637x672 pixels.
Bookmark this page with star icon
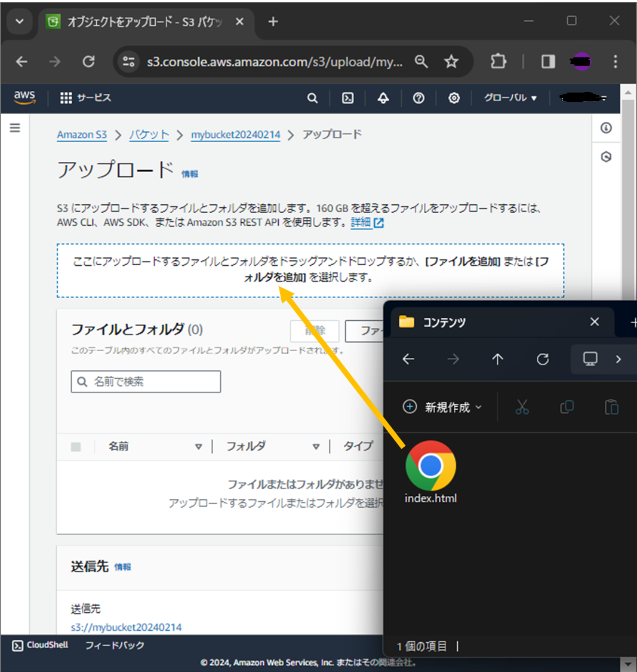(x=451, y=62)
